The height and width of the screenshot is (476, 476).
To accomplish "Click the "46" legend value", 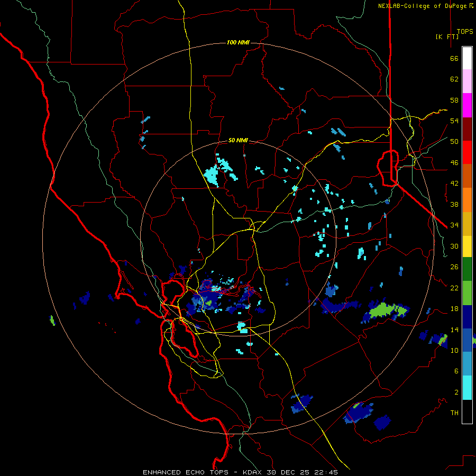I will pyautogui.click(x=454, y=162).
